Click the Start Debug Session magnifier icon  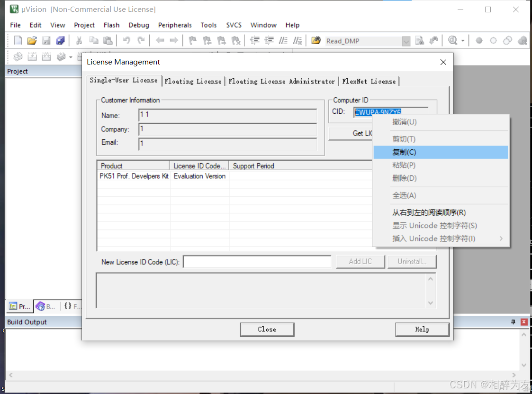(x=452, y=41)
